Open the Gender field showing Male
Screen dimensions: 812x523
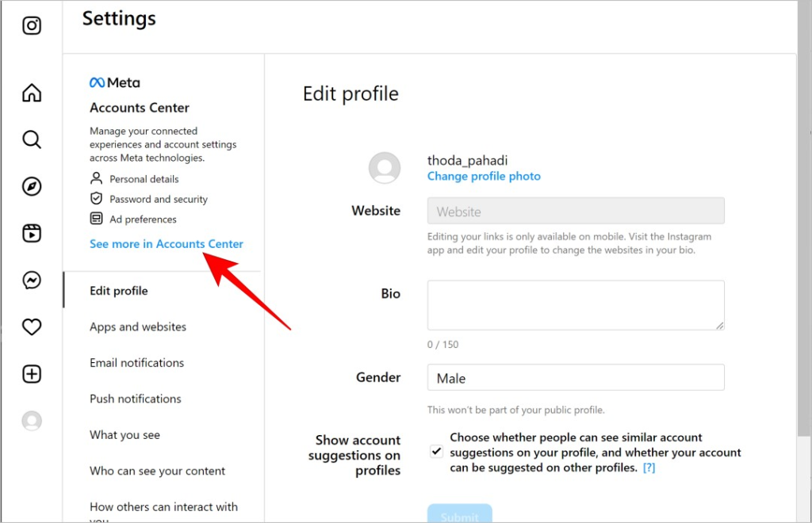coord(576,378)
